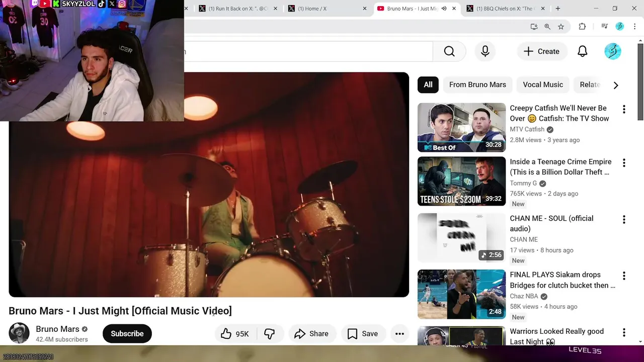Screen dimensions: 644x362
Task: Select the All filter chip
Action: click(x=428, y=84)
